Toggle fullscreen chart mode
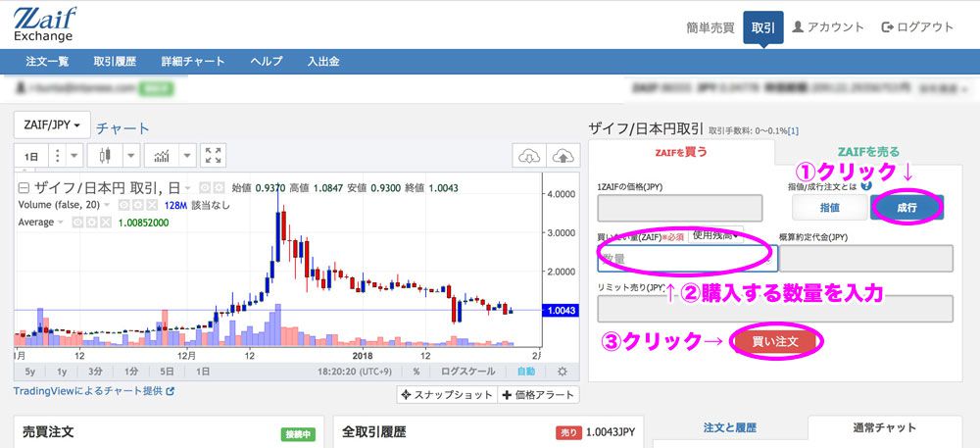 [x=213, y=156]
